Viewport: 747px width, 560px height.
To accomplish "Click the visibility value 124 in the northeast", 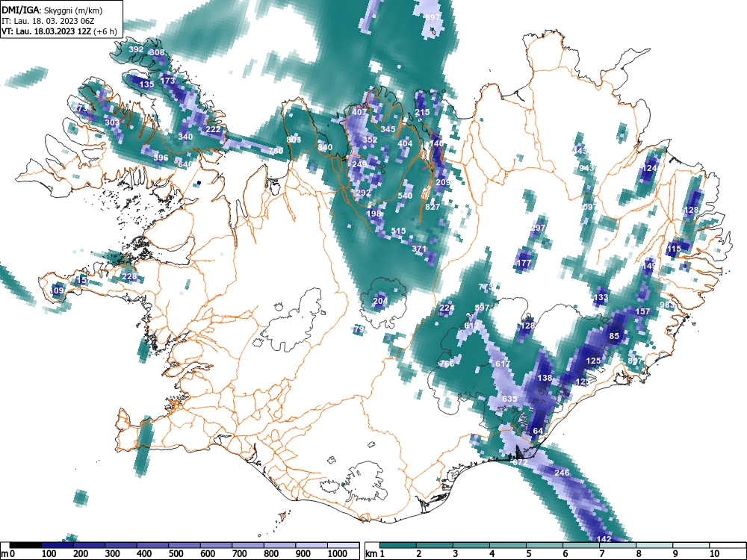I will (650, 168).
